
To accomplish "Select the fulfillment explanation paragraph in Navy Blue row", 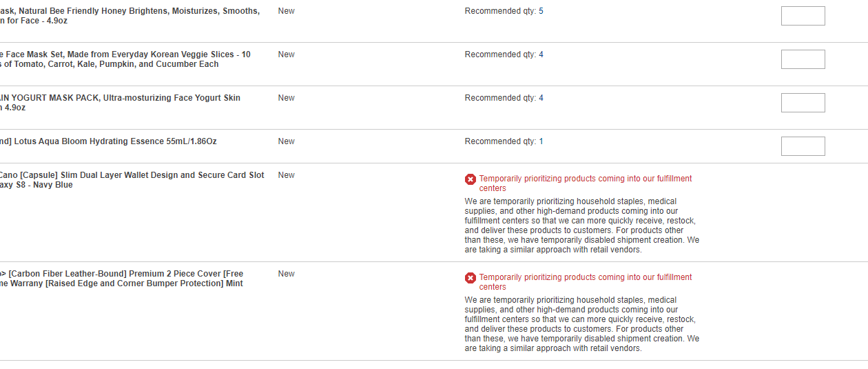I will (x=582, y=226).
